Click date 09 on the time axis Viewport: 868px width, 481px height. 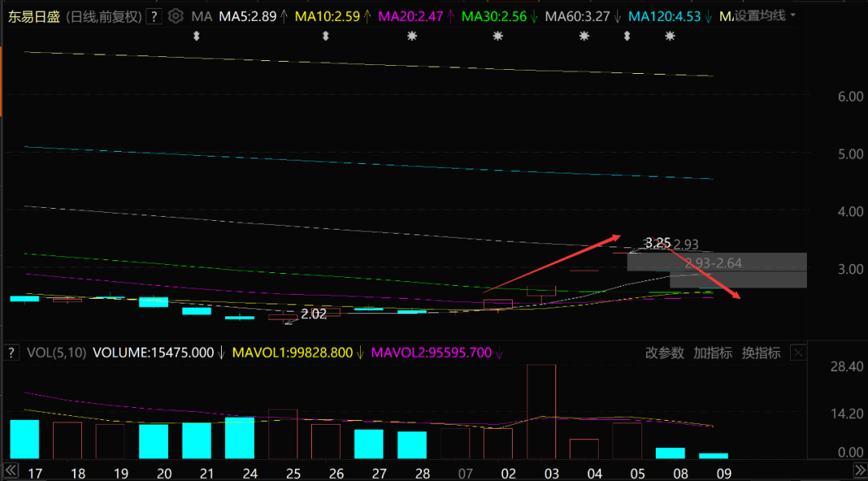coord(724,474)
